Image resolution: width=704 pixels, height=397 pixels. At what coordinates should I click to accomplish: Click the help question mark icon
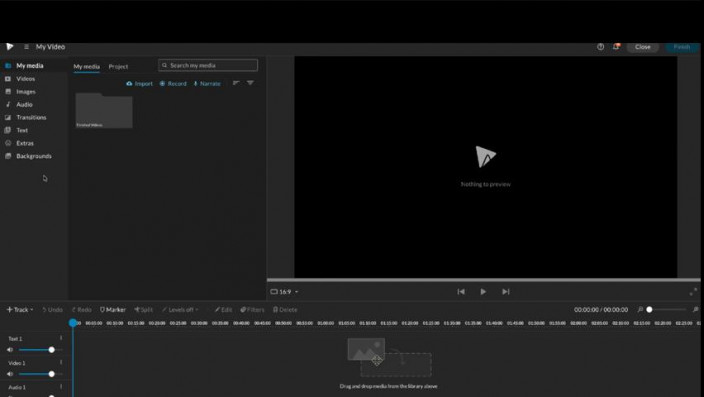point(600,47)
